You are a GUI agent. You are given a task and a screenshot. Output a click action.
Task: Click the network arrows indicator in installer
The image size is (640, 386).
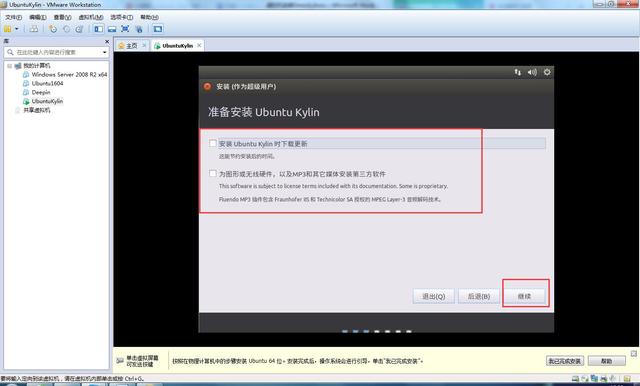pyautogui.click(x=518, y=72)
